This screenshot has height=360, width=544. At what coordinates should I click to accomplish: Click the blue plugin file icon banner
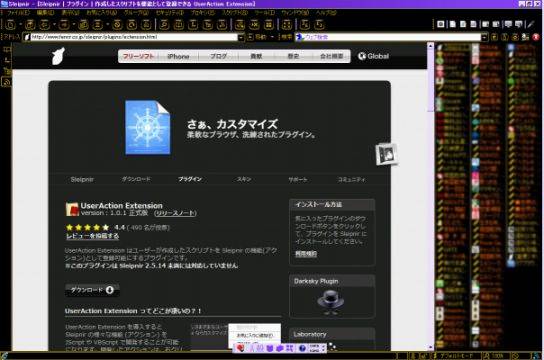click(x=148, y=127)
